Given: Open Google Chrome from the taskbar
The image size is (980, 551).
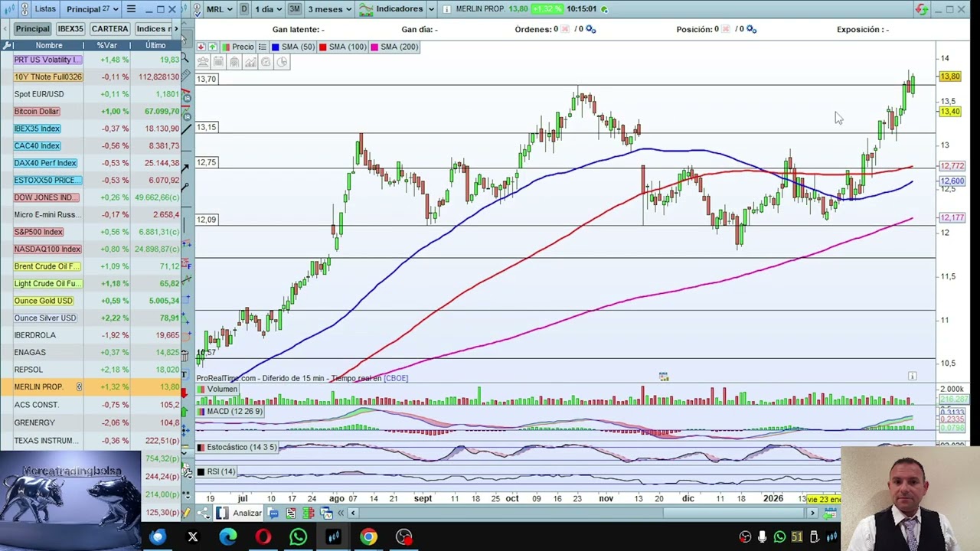Looking at the screenshot, I should pos(368,536).
